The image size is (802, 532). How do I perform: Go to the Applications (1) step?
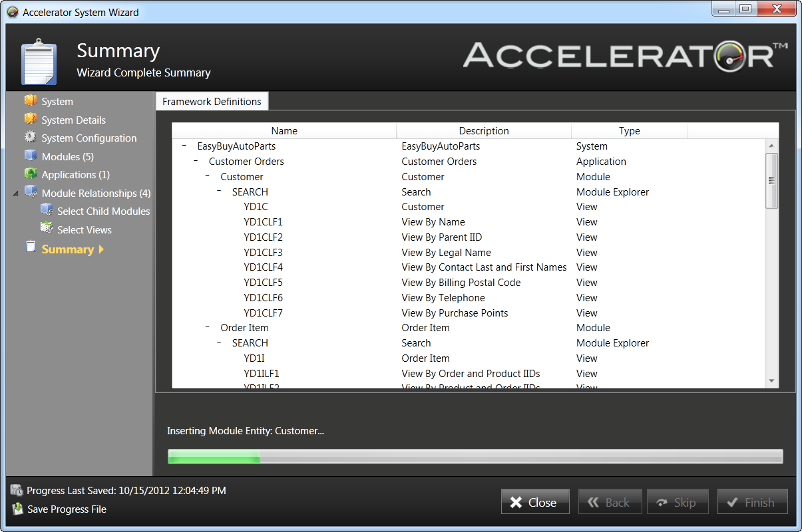[75, 175]
